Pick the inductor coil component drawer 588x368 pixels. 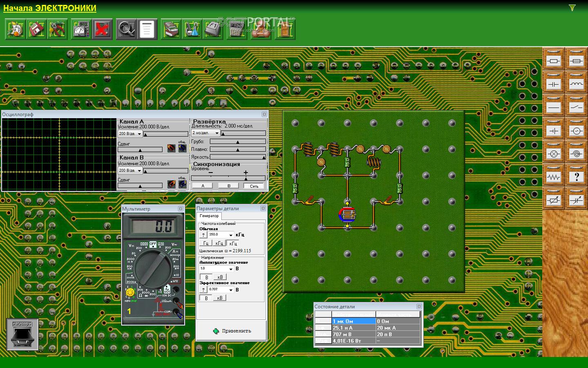(x=576, y=83)
